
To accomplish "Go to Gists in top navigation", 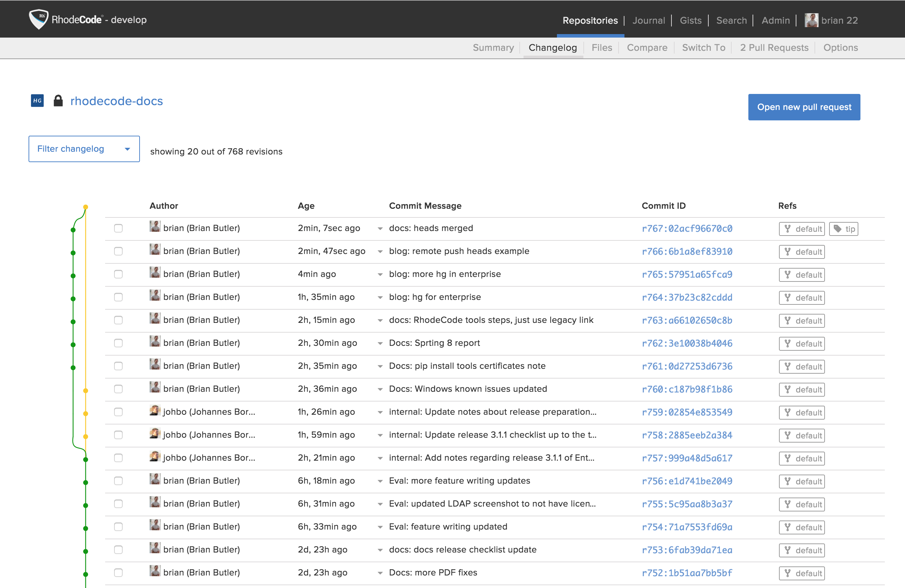I will (691, 21).
